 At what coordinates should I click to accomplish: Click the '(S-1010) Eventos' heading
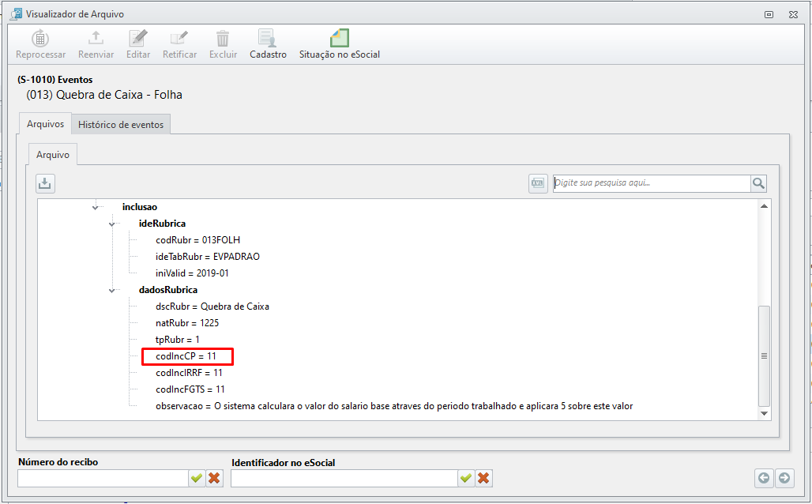(55, 80)
